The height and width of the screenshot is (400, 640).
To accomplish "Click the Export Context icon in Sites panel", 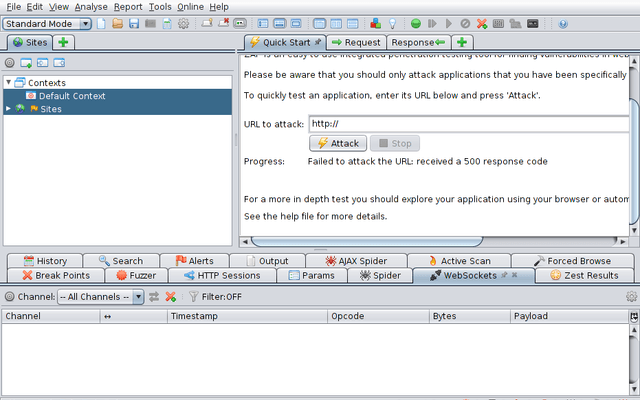I will click(x=59, y=63).
